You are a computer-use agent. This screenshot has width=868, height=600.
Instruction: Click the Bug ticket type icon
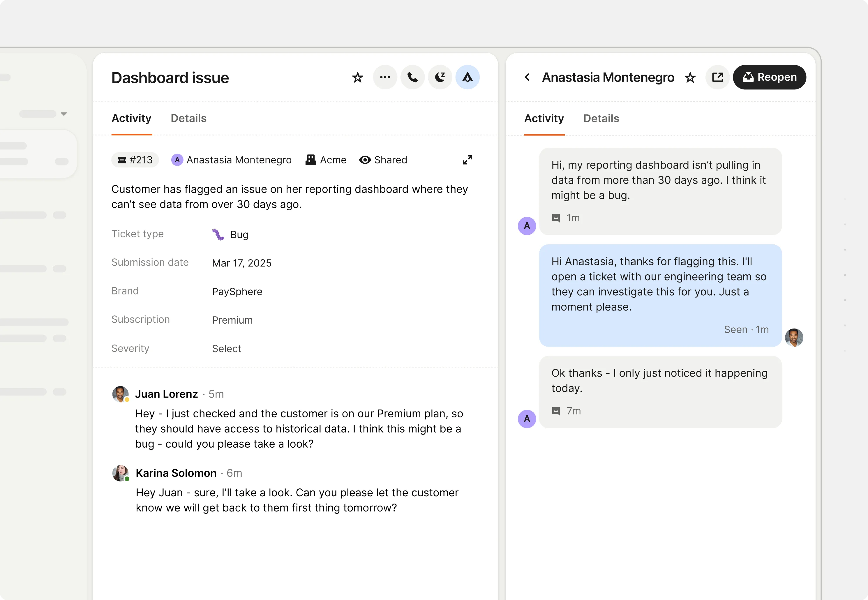click(x=218, y=234)
